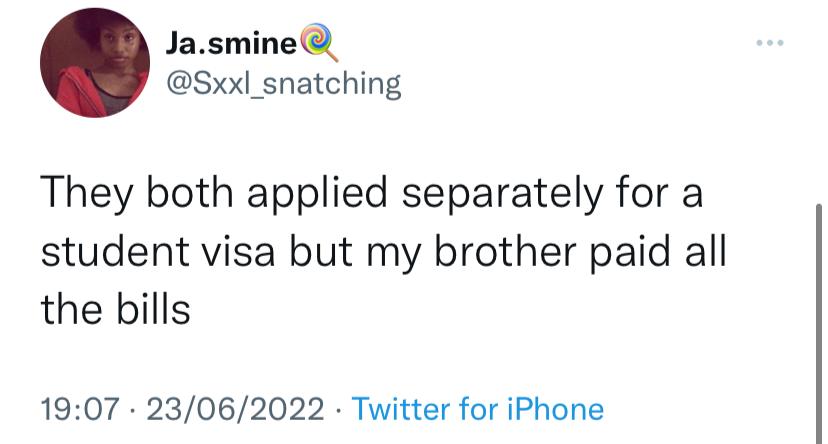Open the Ja.smine display name profile
Viewport: 828px width, 444px height.
coord(231,43)
